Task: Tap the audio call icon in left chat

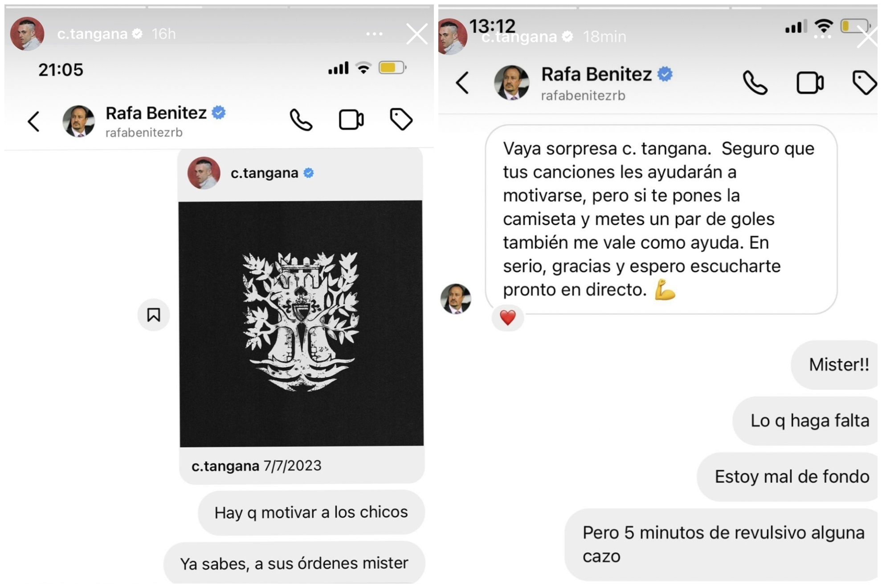Action: tap(301, 120)
